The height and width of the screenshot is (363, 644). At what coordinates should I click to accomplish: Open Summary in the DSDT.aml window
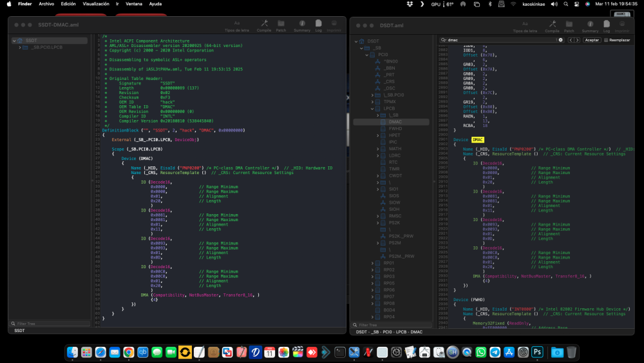(x=590, y=26)
